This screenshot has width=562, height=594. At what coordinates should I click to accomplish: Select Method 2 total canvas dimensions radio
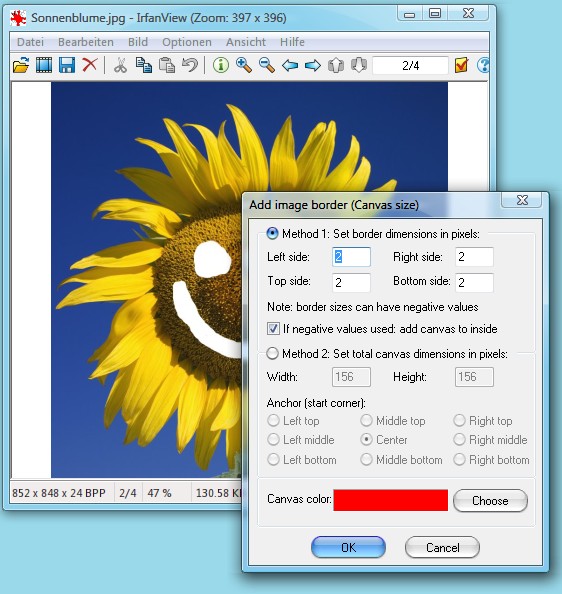(x=272, y=353)
